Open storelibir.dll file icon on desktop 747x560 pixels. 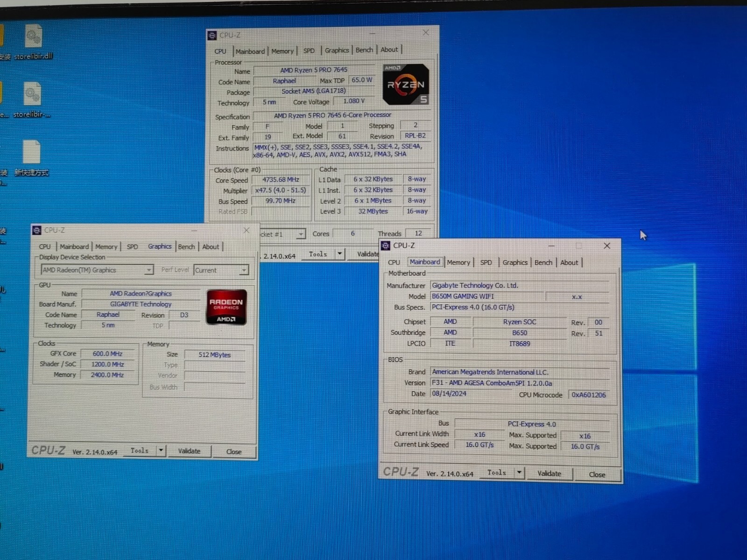(33, 42)
